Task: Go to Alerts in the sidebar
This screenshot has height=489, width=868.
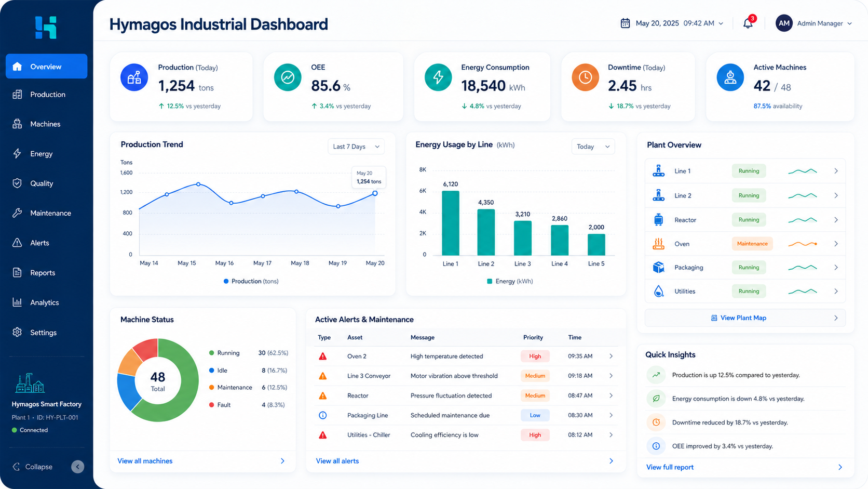Action: click(x=46, y=243)
